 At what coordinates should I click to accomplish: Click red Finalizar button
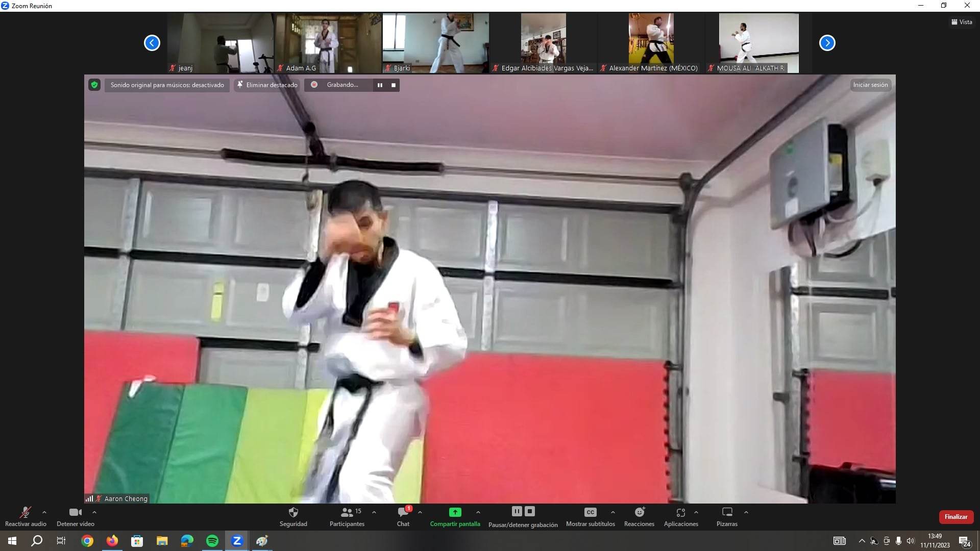[x=956, y=517]
